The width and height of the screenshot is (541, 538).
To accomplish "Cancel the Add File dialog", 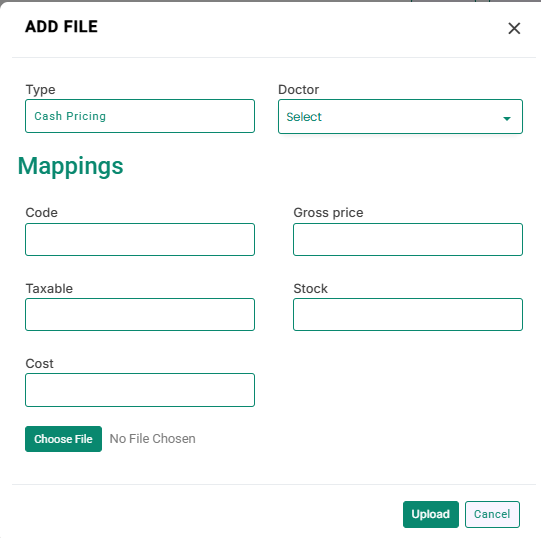I will pos(492,514).
